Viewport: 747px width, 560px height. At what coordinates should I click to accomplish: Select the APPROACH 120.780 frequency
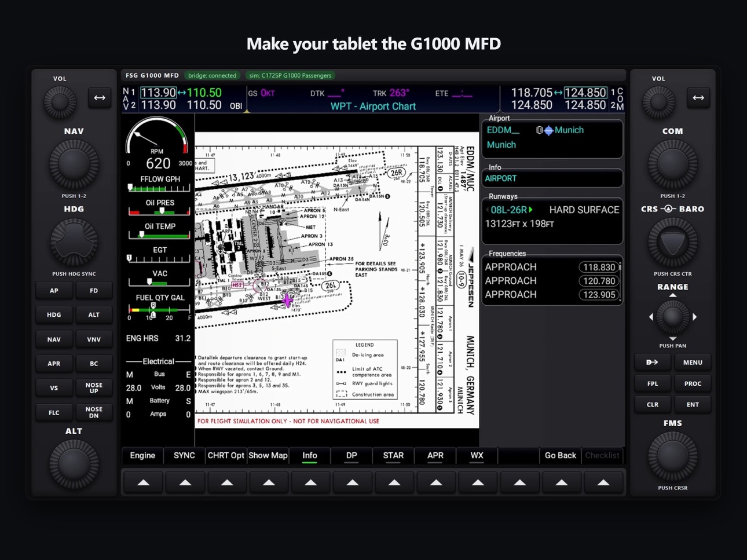(x=551, y=281)
